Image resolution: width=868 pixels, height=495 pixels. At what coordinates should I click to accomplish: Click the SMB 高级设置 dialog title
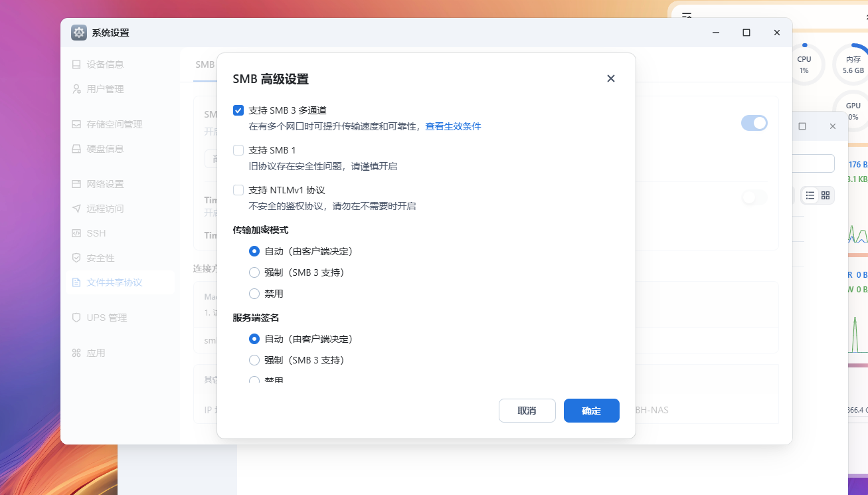tap(270, 79)
